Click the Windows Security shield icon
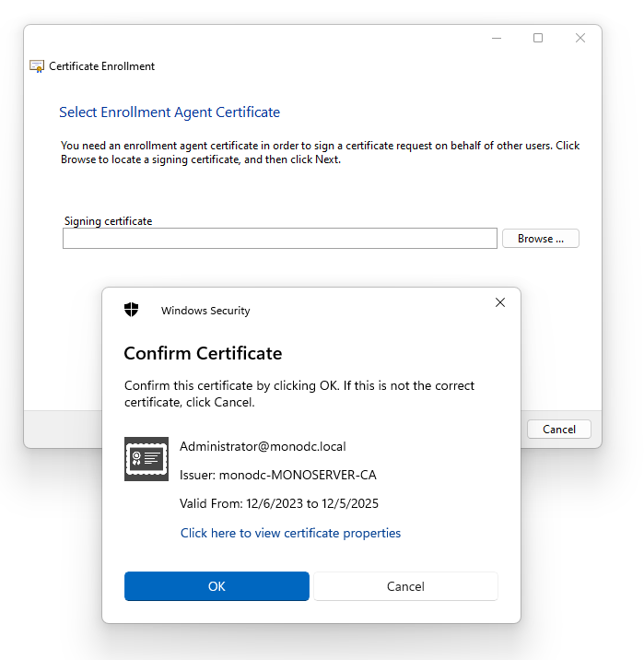Viewport: 644px width, 660px height. (132, 310)
